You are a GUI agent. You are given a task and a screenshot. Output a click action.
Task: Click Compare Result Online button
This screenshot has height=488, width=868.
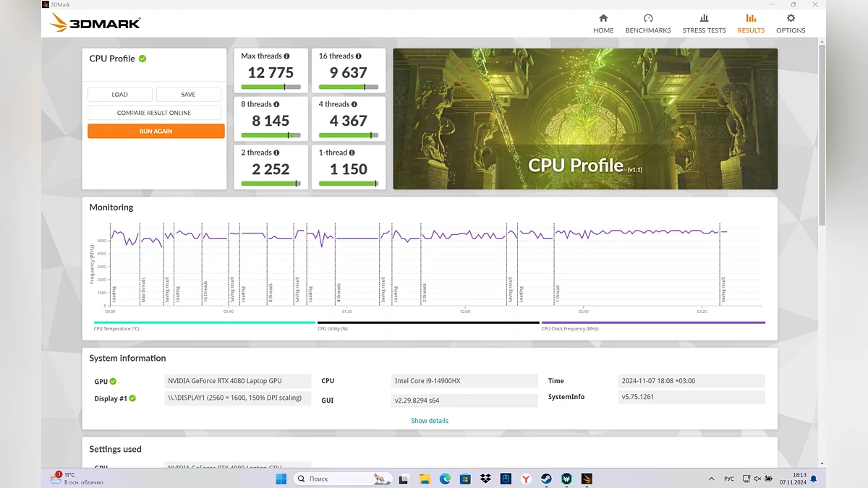pyautogui.click(x=154, y=113)
